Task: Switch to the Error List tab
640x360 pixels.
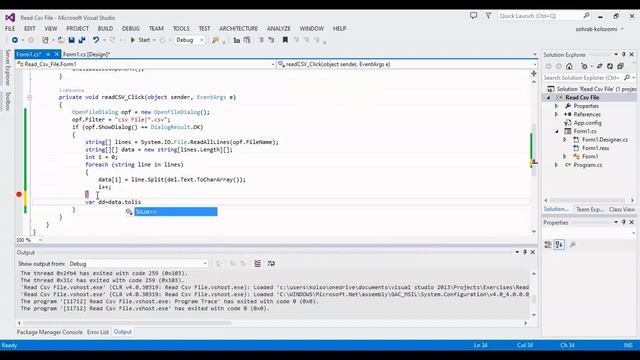Action: click(98, 332)
